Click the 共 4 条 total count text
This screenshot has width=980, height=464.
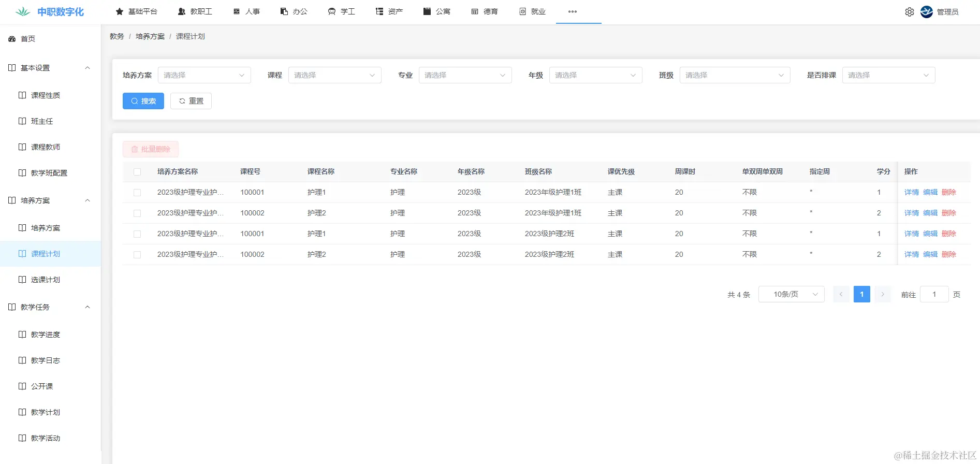pos(739,295)
